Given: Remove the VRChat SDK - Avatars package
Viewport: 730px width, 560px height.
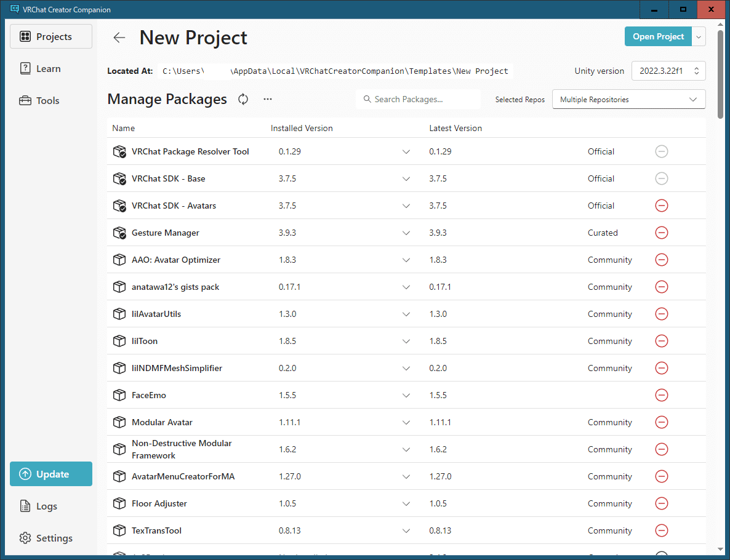Looking at the screenshot, I should (x=662, y=206).
